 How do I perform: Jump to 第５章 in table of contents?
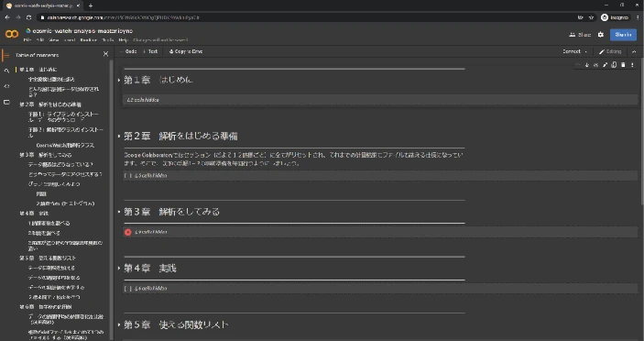tap(48, 258)
